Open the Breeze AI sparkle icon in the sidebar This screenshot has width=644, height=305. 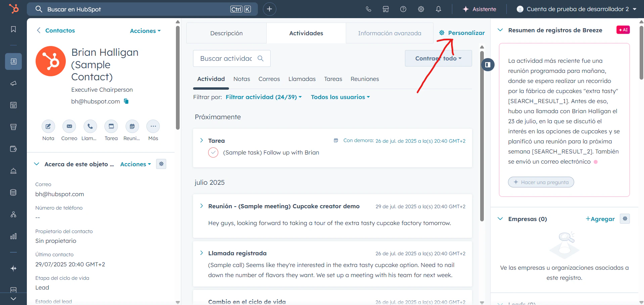click(13, 268)
